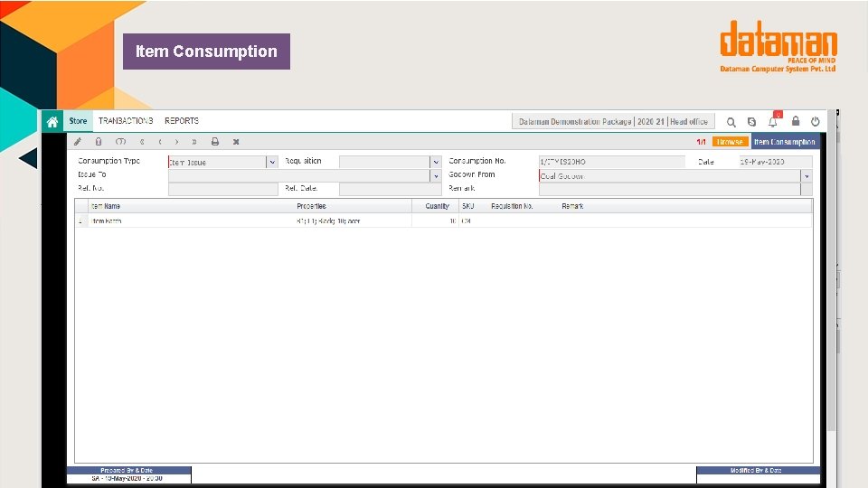Click the Requisition No. column header
Viewport: 868px width, 488px height.
512,206
